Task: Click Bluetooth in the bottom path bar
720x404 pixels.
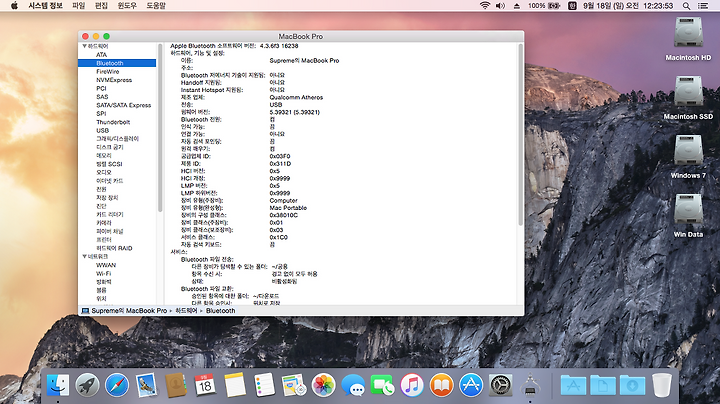Action: [x=220, y=310]
